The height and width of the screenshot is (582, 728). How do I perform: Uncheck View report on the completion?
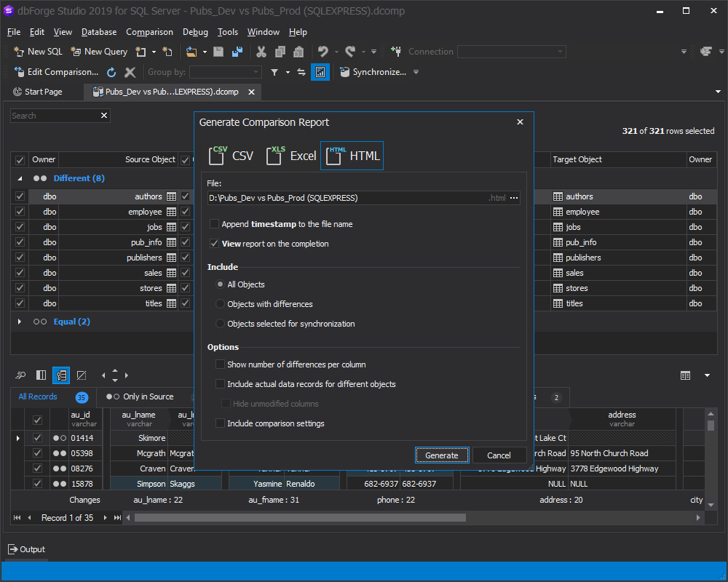click(x=214, y=243)
